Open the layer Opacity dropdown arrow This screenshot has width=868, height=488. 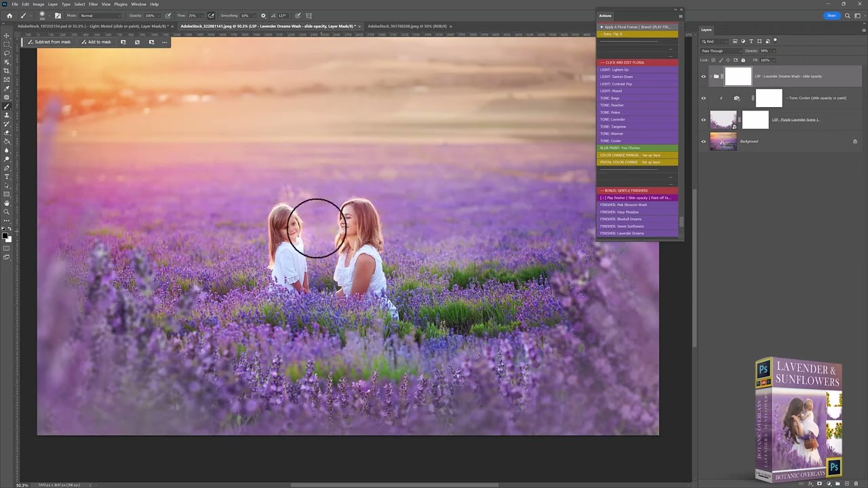tap(772, 51)
